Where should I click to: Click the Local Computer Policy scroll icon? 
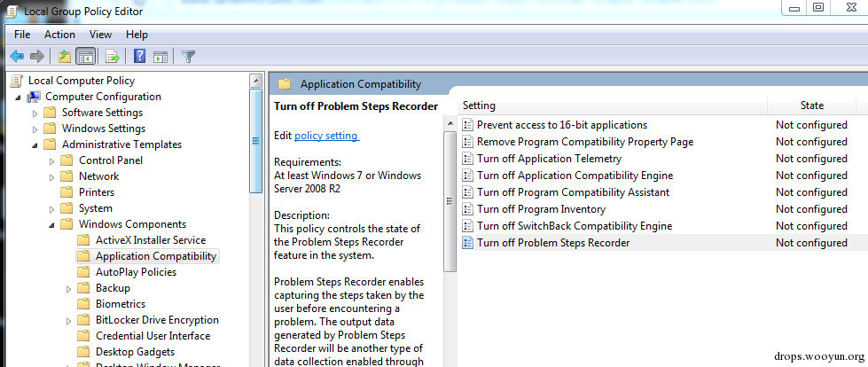coord(17,81)
